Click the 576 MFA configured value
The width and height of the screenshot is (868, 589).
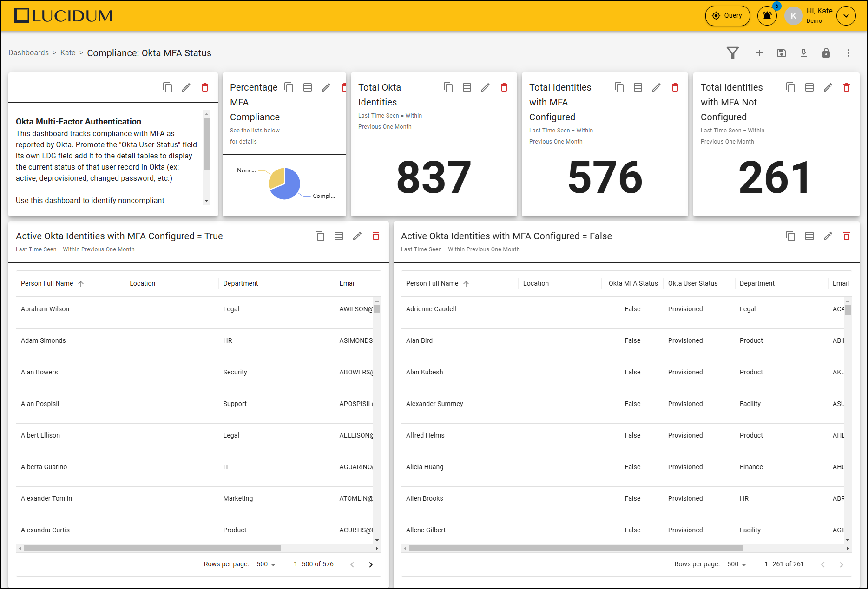click(x=605, y=177)
